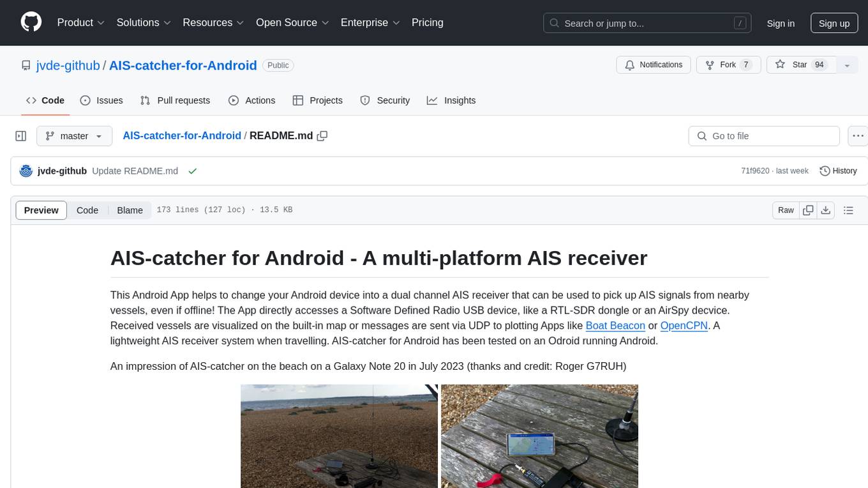Open the beach antenna setup photo

click(x=339, y=436)
